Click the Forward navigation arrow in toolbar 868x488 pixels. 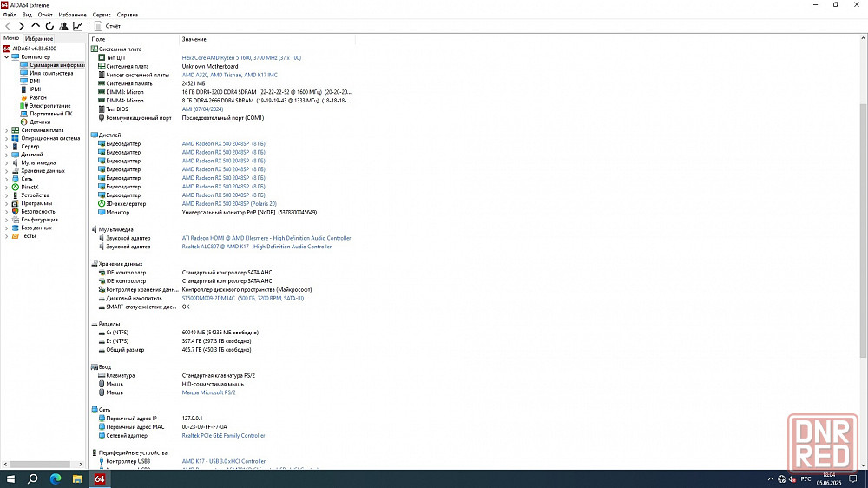coord(21,26)
